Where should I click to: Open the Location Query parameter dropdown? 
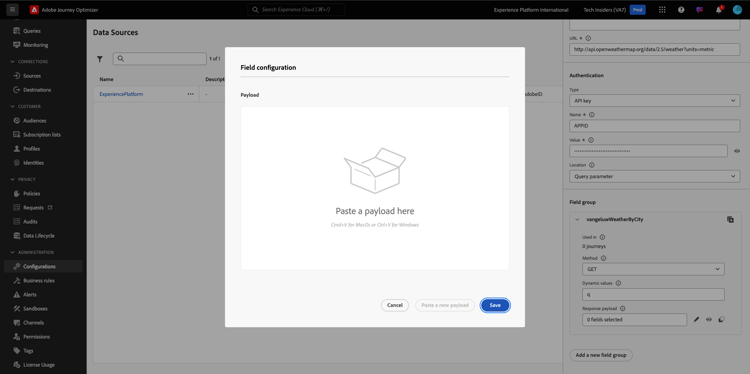655,176
